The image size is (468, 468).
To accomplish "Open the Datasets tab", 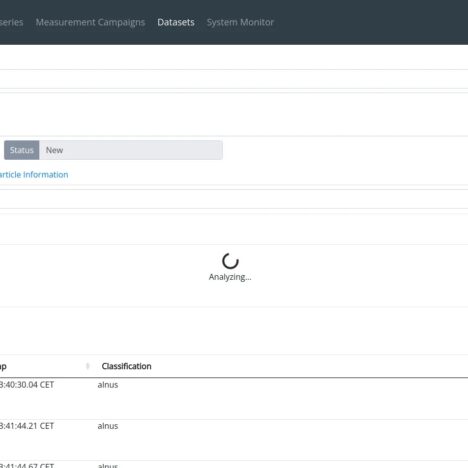I will click(176, 22).
